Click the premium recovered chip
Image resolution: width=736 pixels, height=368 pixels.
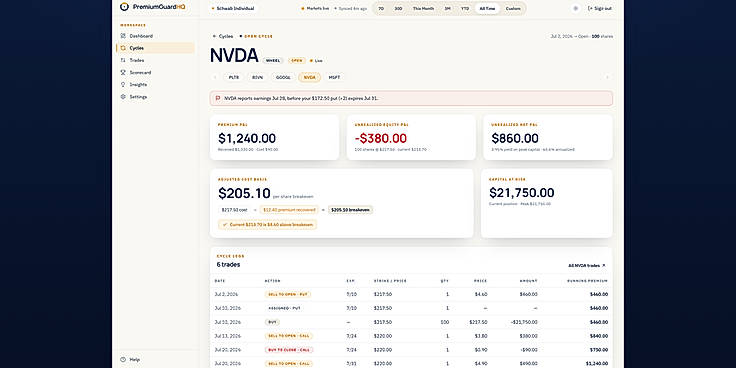(x=289, y=210)
